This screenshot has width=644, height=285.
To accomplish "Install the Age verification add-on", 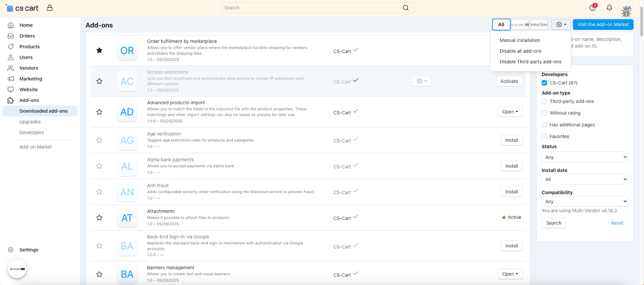I will (x=512, y=140).
